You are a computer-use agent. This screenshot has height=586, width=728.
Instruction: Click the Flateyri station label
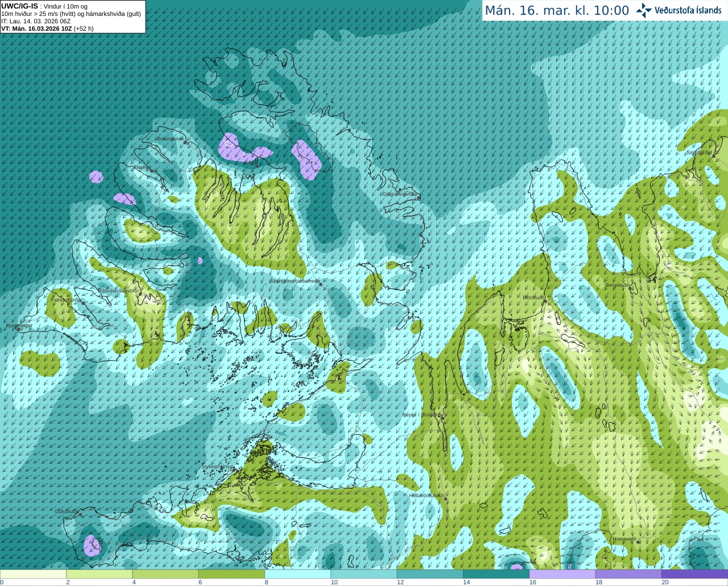(x=142, y=167)
